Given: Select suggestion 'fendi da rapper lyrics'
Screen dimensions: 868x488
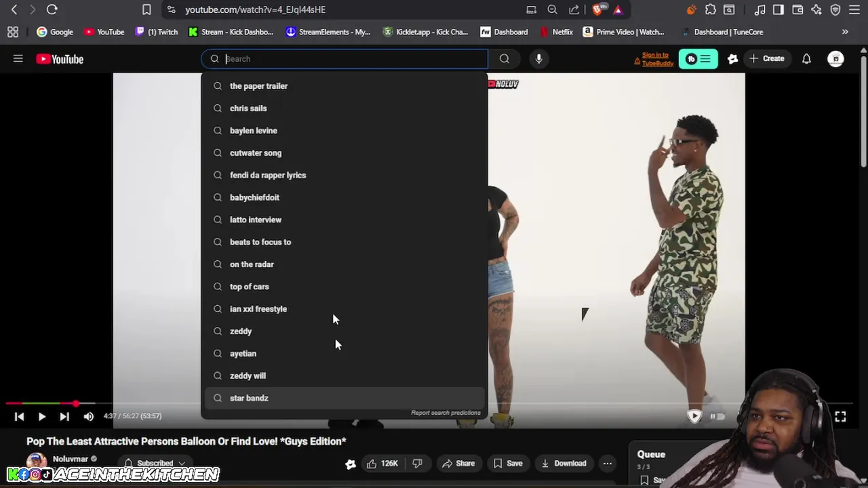Looking at the screenshot, I should 344,176.
